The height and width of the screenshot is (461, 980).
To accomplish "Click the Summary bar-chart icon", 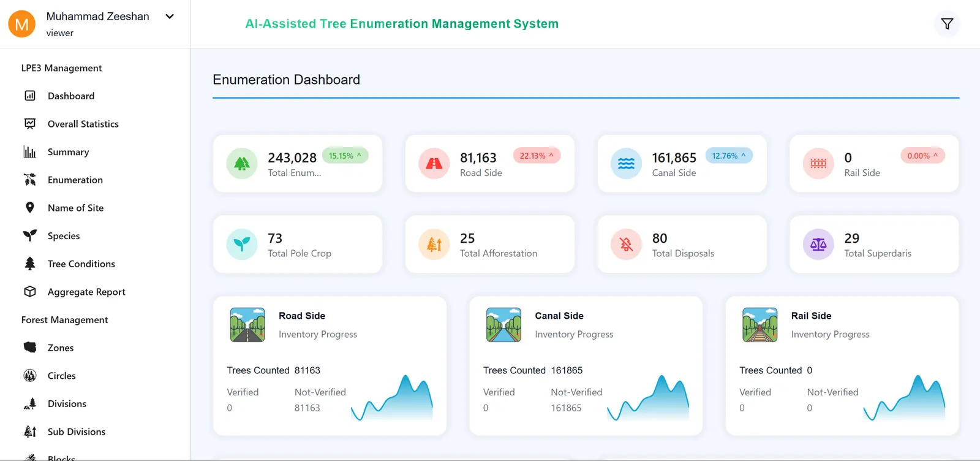I will [x=29, y=151].
